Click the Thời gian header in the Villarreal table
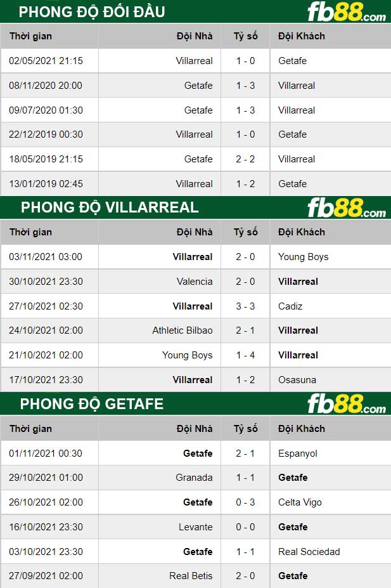Image resolution: width=391 pixels, height=588 pixels. [x=29, y=232]
